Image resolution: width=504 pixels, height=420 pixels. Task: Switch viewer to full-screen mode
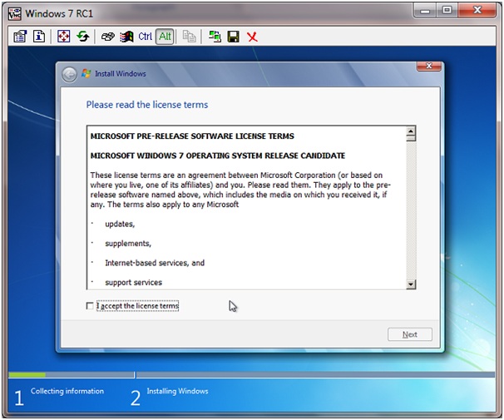pyautogui.click(x=63, y=37)
